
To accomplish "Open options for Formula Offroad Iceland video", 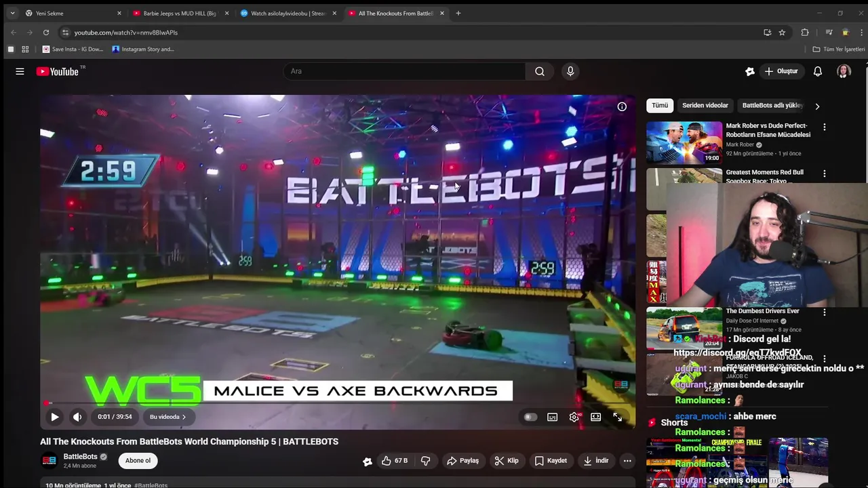I will click(825, 359).
